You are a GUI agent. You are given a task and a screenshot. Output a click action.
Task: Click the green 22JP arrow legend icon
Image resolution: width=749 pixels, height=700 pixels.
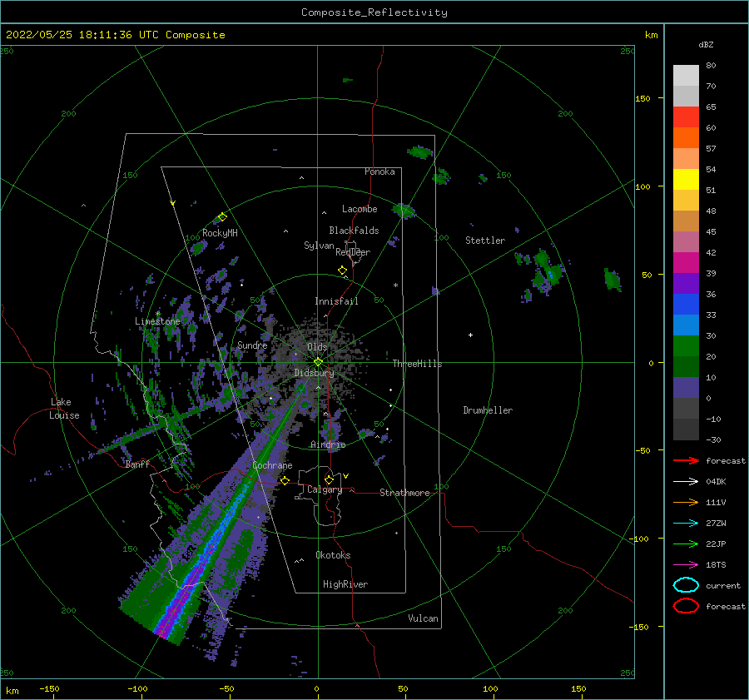click(x=686, y=544)
